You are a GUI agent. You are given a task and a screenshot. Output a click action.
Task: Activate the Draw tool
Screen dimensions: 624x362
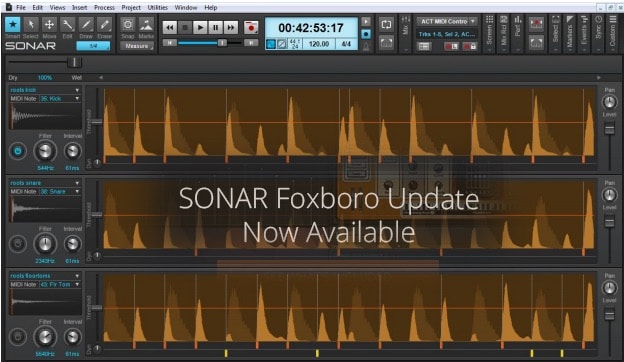click(86, 25)
